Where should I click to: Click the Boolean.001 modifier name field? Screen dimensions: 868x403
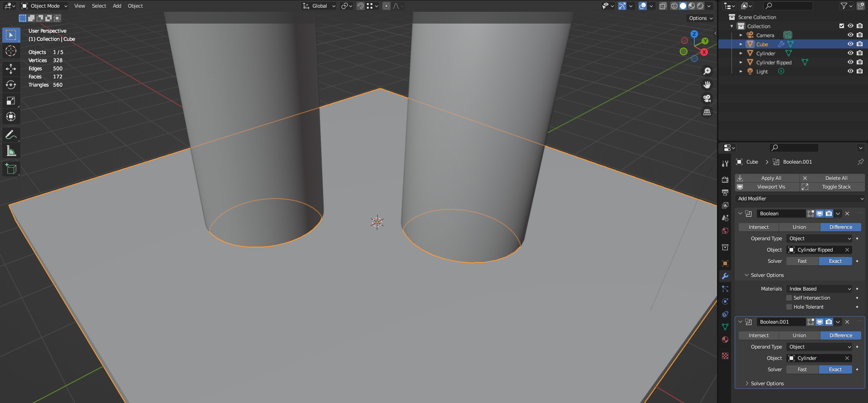[x=781, y=322]
